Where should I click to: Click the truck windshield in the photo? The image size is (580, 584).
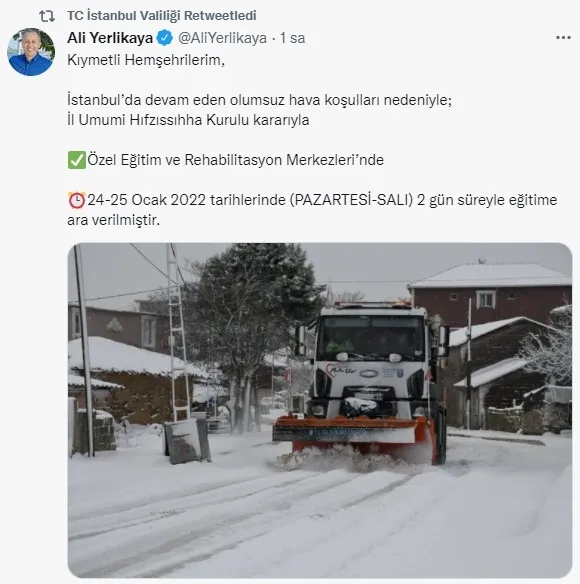[x=371, y=338]
